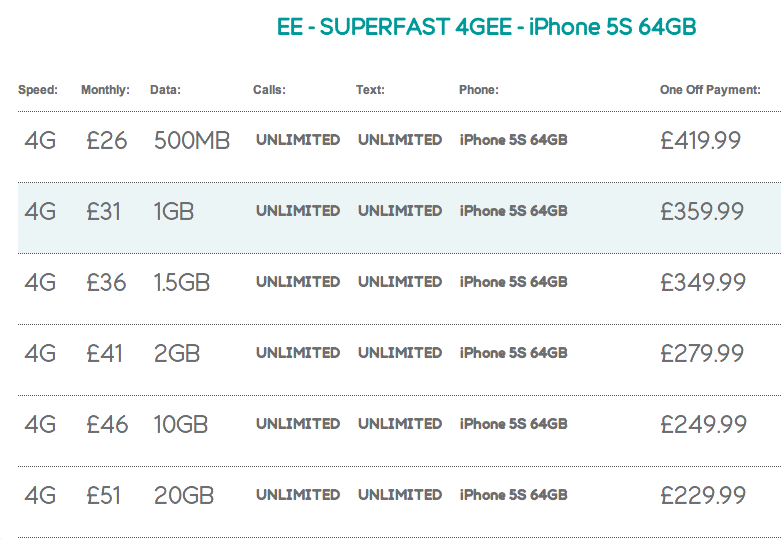Click the 500MB data allowance value
Image resolution: width=781 pixels, height=544 pixels.
192,140
